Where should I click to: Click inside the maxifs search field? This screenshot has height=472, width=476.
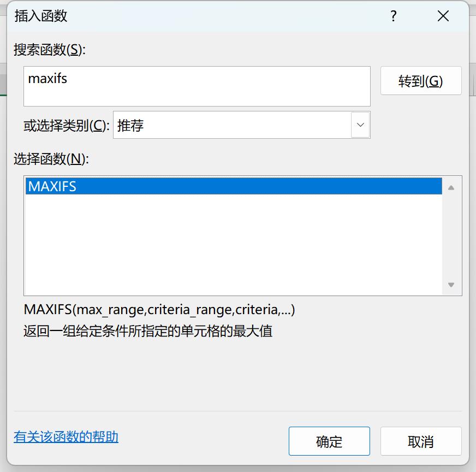point(197,86)
